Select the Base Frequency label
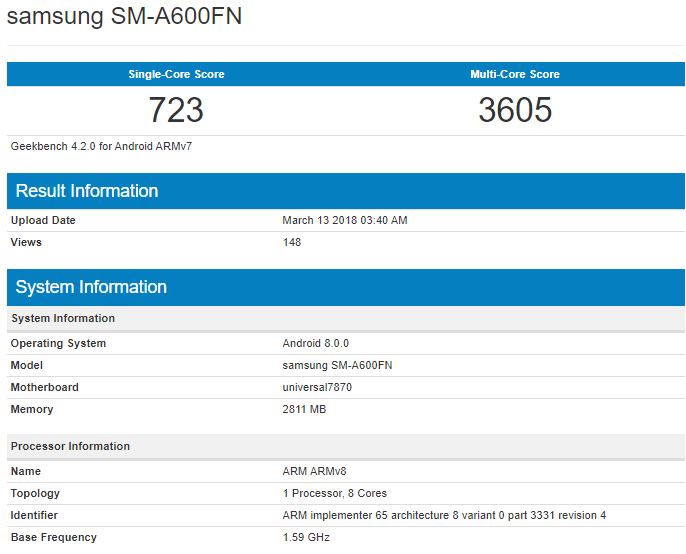This screenshot has height=554, width=686. (x=54, y=537)
